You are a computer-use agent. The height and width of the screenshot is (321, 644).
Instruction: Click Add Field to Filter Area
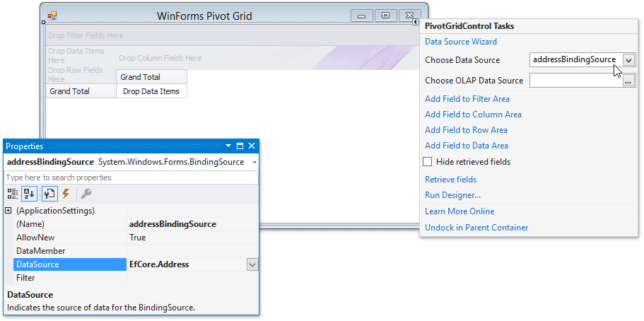point(467,99)
